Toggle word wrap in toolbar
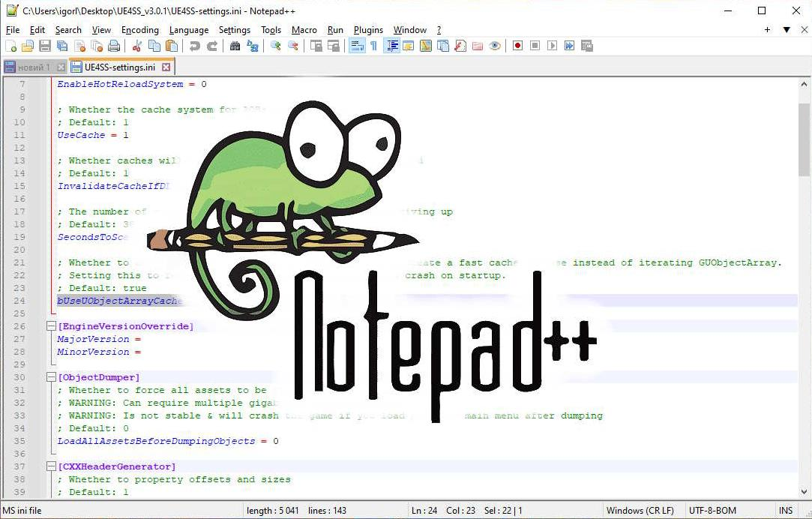 point(357,46)
